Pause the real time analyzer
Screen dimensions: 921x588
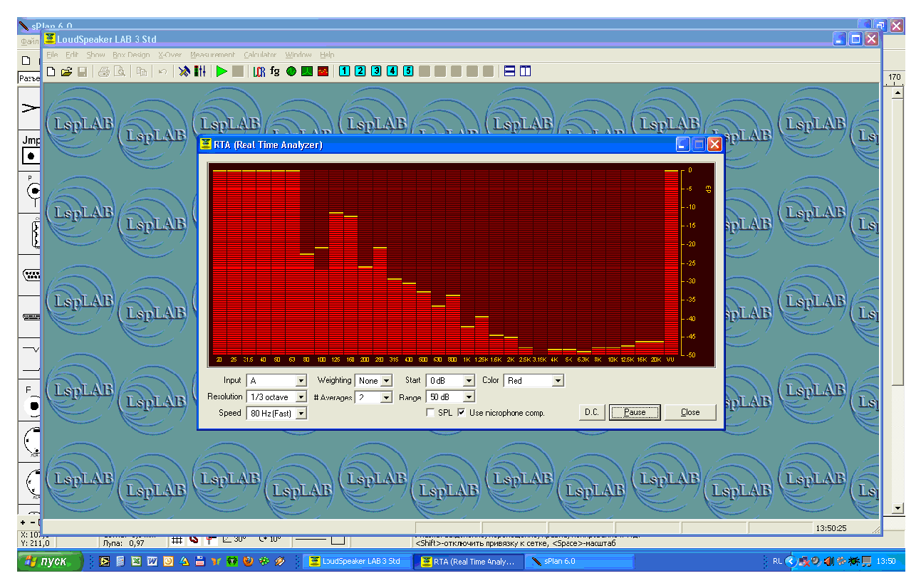(635, 412)
